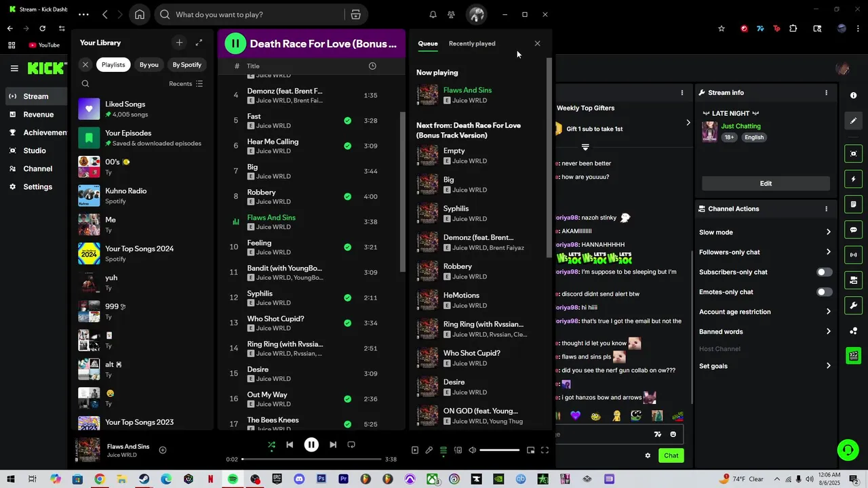The width and height of the screenshot is (868, 488).
Task: Open Now Playing view icon
Action: click(415, 450)
